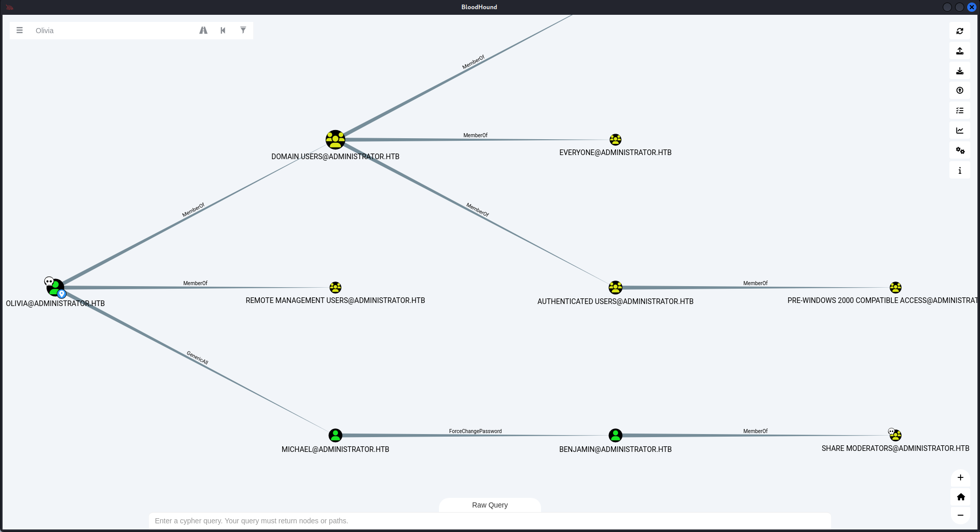Select the SHARE MODERATORS group node
This screenshot has width=980, height=532.
click(x=895, y=435)
